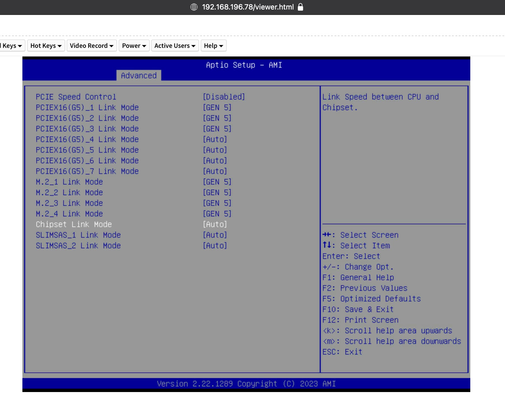Viewport: 505px width, 420px height.
Task: Click Auto value for Chipset Link Mode
Action: [215, 224]
